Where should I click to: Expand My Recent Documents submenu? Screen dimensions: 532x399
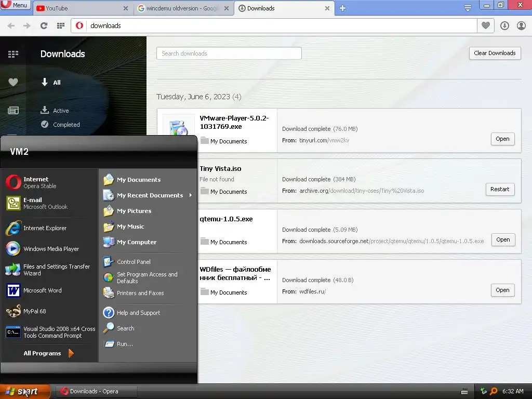(x=148, y=195)
